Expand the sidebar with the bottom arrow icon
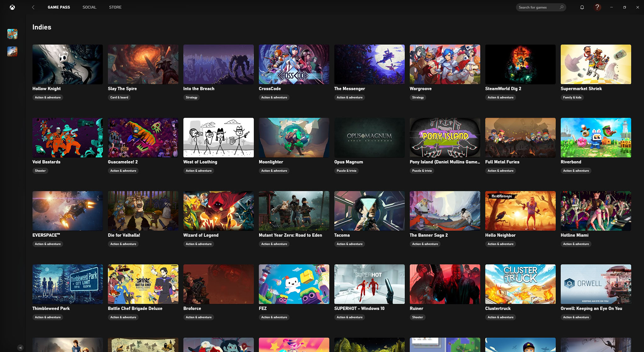The height and width of the screenshot is (352, 644). [x=20, y=348]
